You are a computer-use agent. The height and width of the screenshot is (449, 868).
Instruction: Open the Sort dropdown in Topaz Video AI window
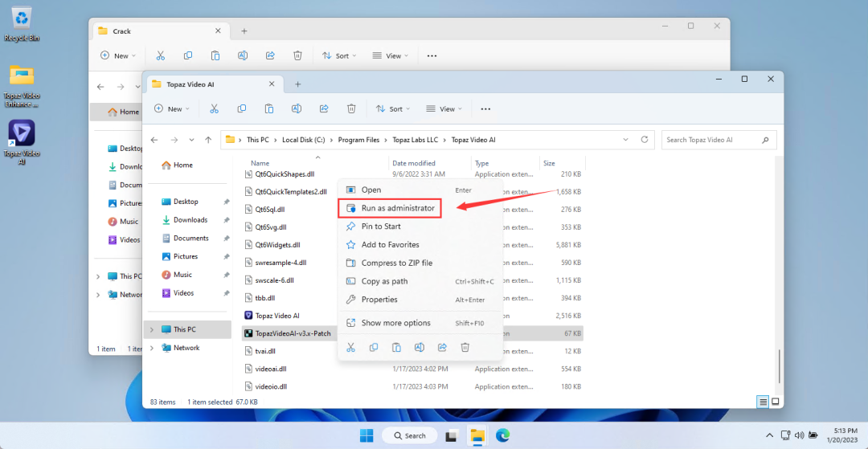tap(392, 109)
